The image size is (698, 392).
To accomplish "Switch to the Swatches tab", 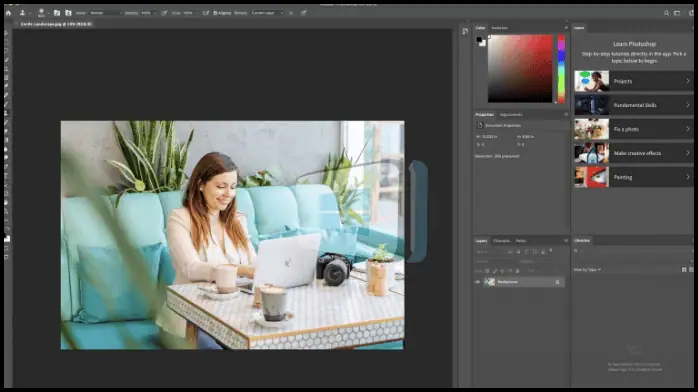I will click(499, 28).
